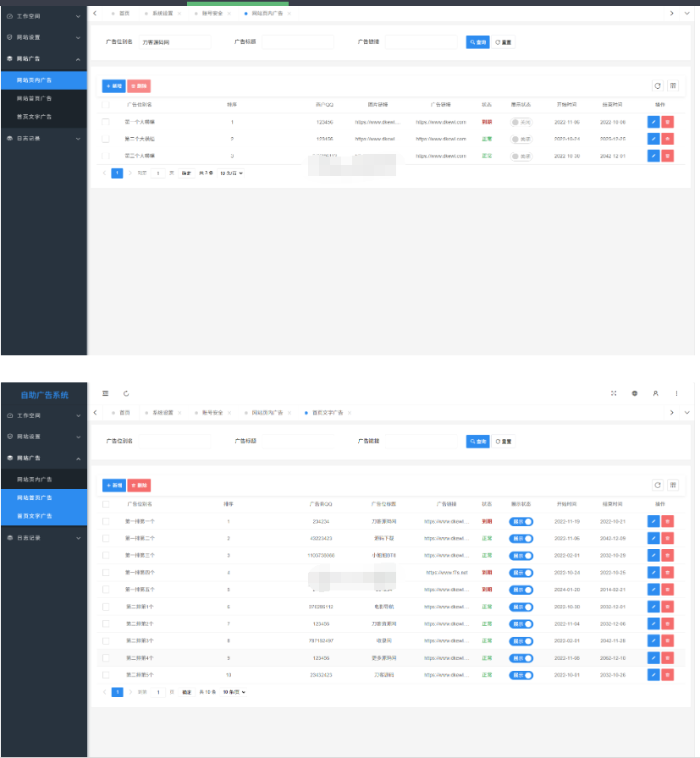700x758 pixels.
Task: Close the 首页文字广告 tab with its x
Action: (x=350, y=413)
